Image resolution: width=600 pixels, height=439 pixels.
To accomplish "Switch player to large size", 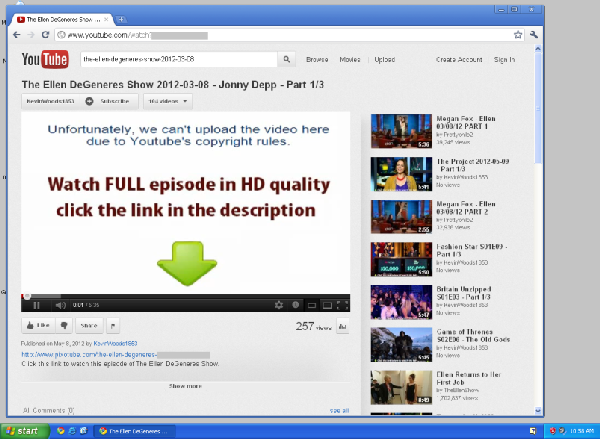I will [x=327, y=305].
